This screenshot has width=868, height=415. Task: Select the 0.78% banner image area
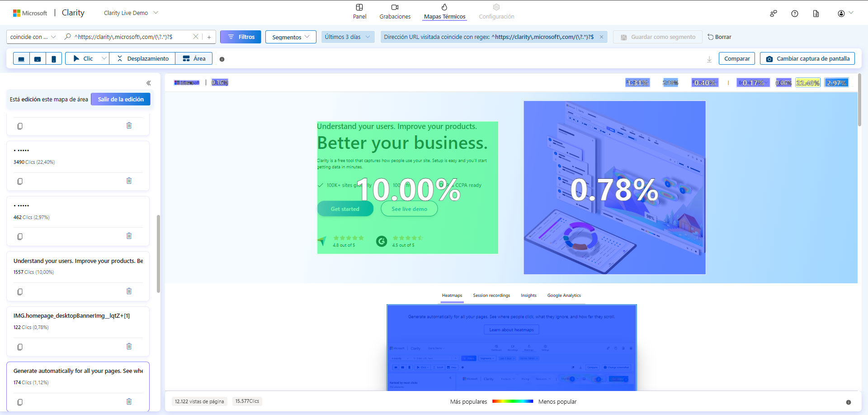point(614,187)
